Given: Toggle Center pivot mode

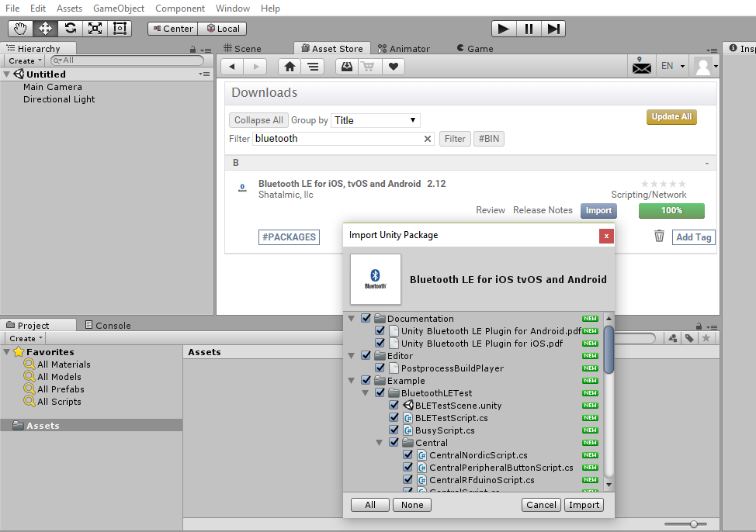Looking at the screenshot, I should point(172,29).
